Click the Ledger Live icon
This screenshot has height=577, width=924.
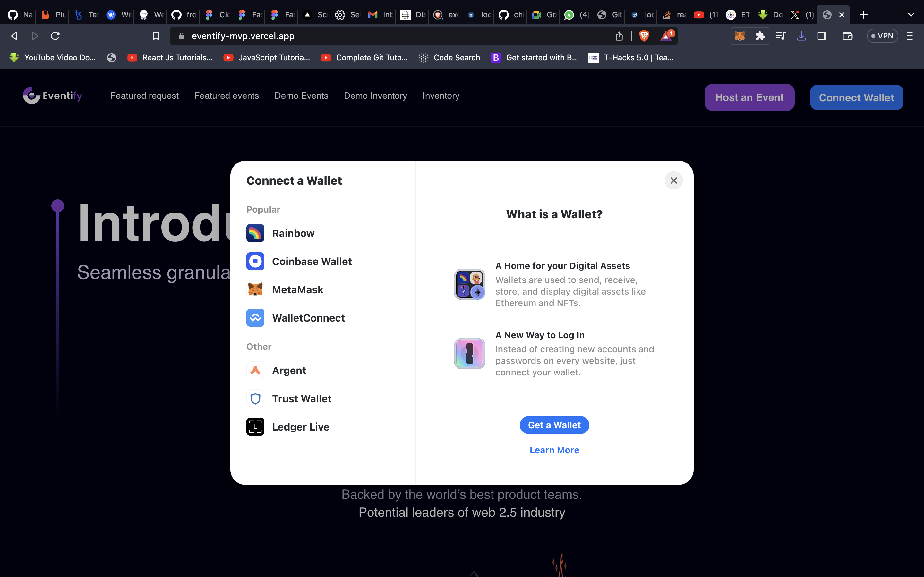pos(255,427)
